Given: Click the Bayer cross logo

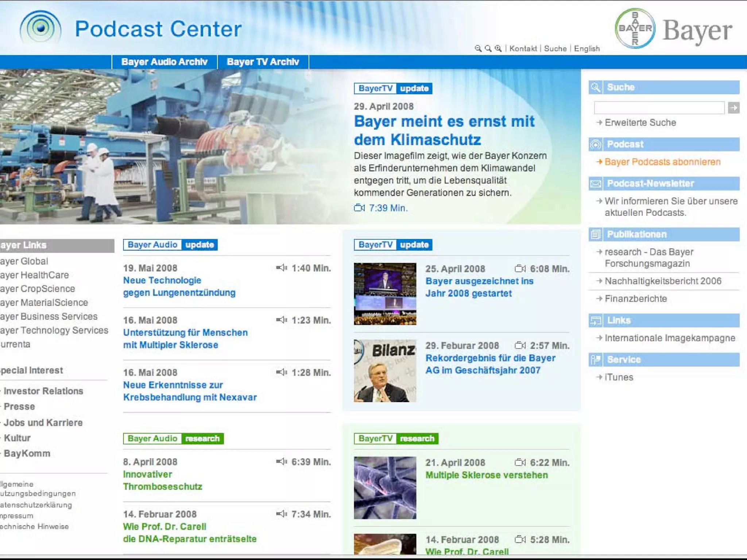Looking at the screenshot, I should [635, 29].
